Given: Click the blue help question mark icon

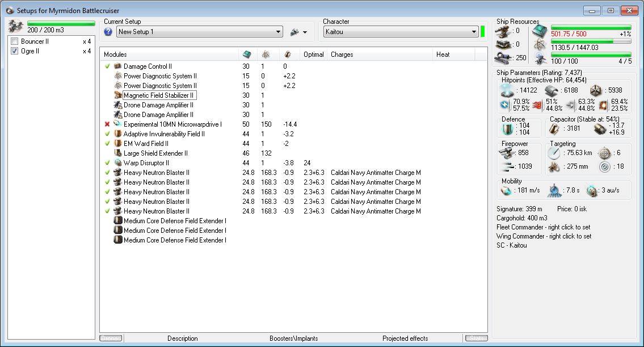Looking at the screenshot, I should tap(108, 32).
